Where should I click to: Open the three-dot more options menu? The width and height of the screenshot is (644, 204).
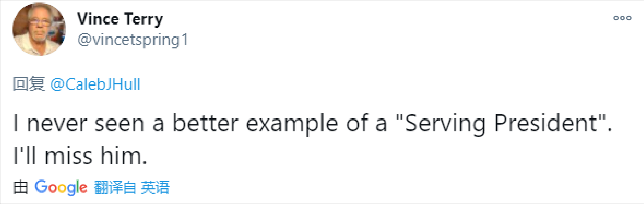[622, 18]
